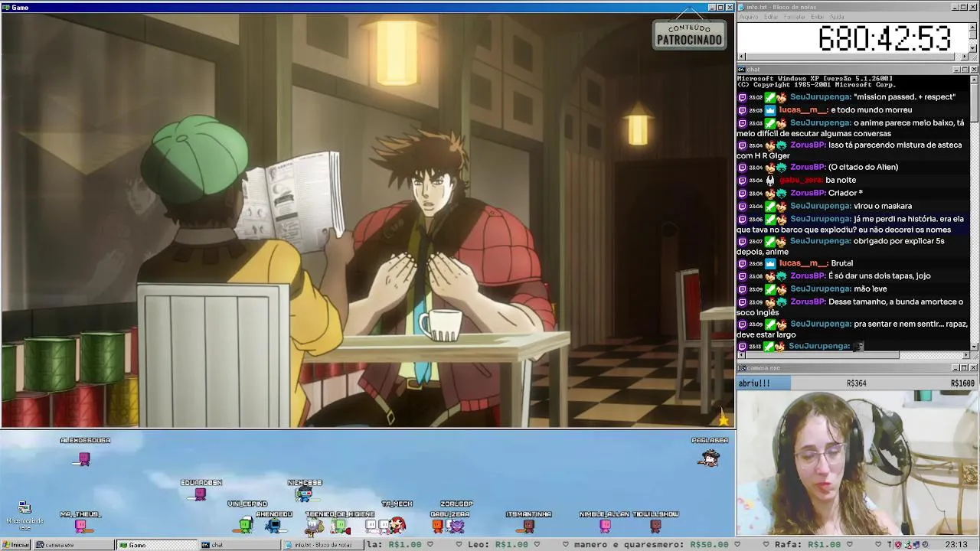Viewport: 980px width, 551px height.
Task: Click the 'virou o maskara' chat message
Action: pyautogui.click(x=883, y=206)
